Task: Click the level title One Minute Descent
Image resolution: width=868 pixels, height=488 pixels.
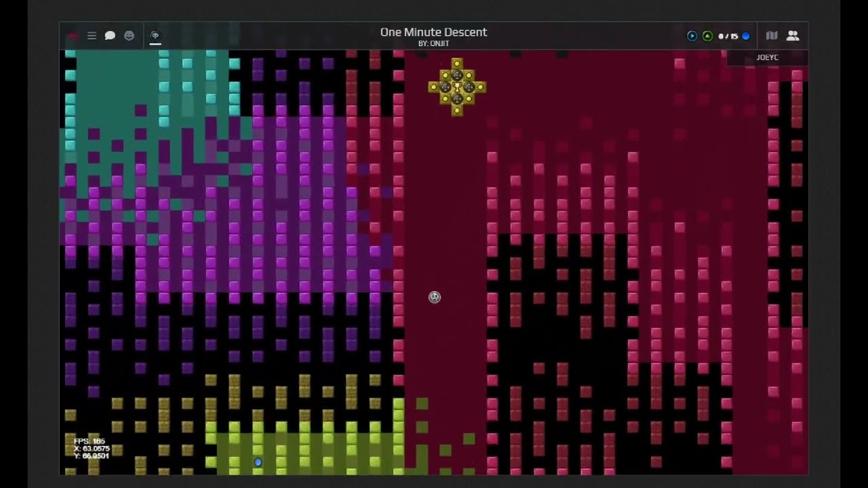Action: (433, 32)
